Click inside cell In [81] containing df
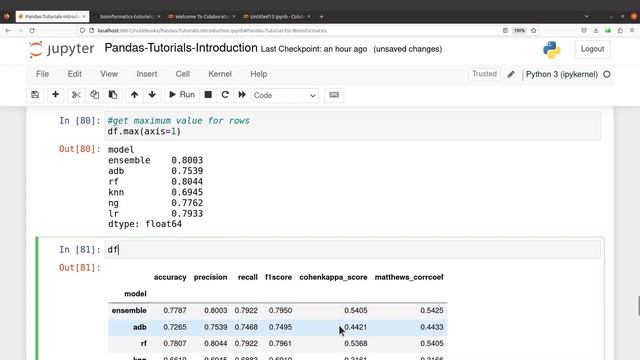This screenshot has width=640, height=360. coord(352,249)
